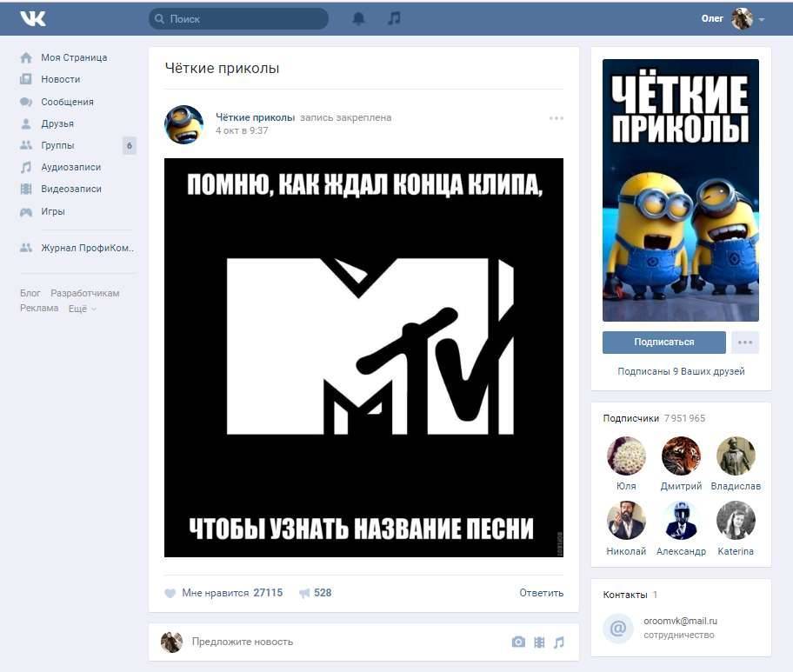Attach audio in suggest news box

click(x=559, y=642)
